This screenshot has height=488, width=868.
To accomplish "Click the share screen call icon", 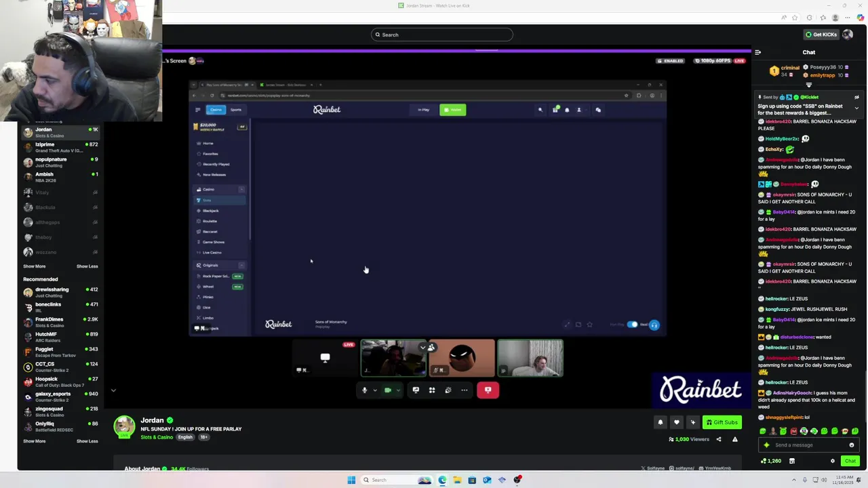I will click(x=416, y=390).
